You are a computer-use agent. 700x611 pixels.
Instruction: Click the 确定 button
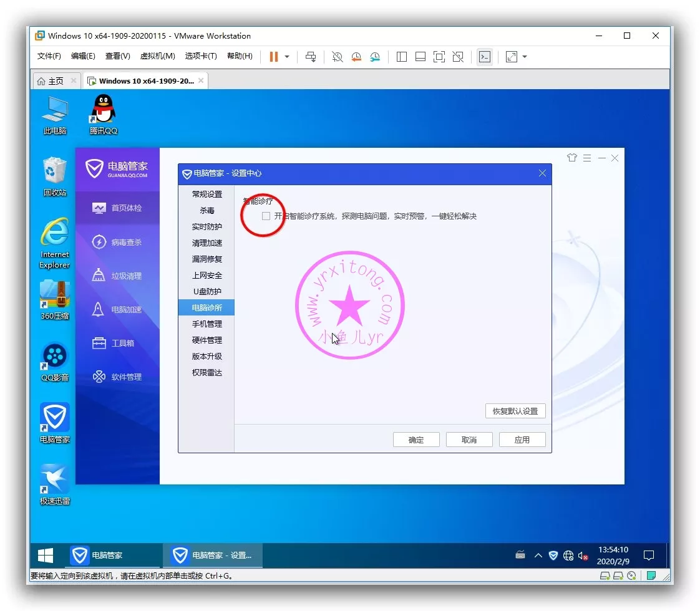tap(416, 440)
